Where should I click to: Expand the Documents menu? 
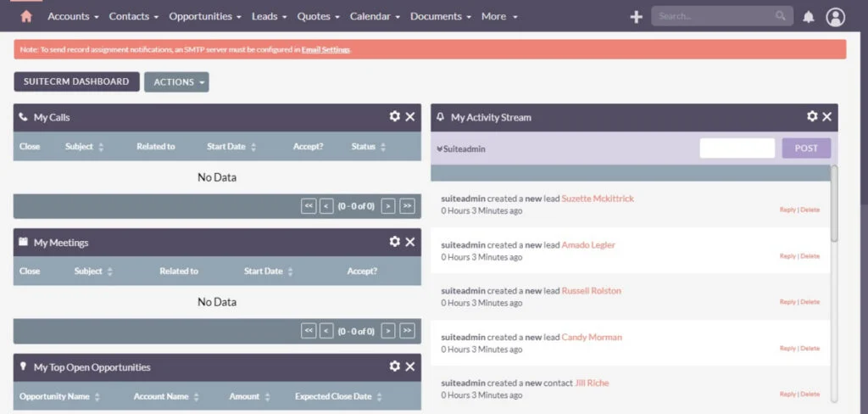[x=441, y=17]
